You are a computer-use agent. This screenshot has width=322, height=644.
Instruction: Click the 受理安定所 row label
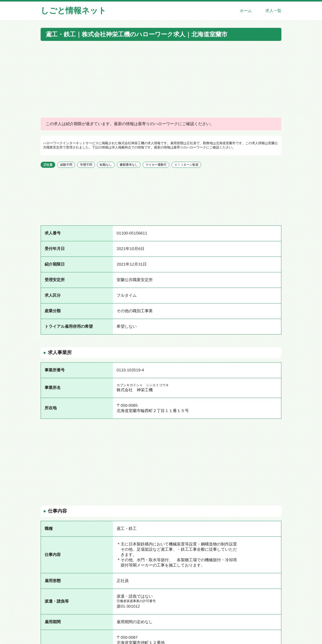coord(55,280)
